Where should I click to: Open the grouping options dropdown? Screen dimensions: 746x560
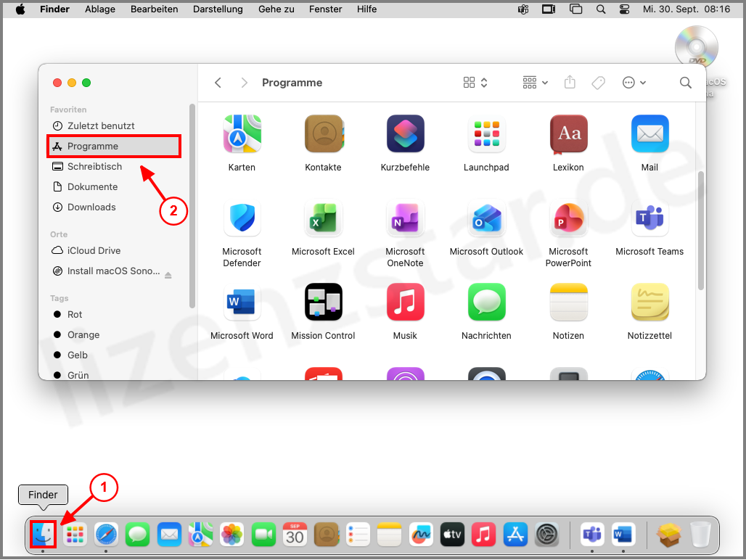pyautogui.click(x=536, y=83)
